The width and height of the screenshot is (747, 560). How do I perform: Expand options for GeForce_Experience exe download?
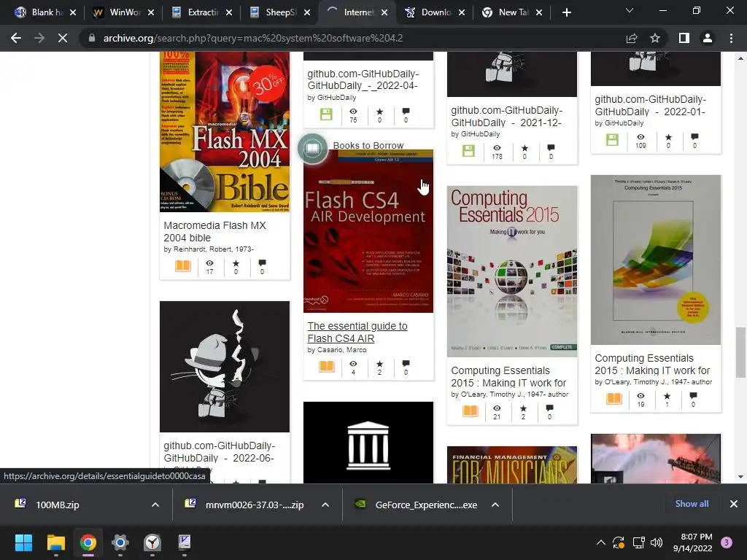click(495, 505)
